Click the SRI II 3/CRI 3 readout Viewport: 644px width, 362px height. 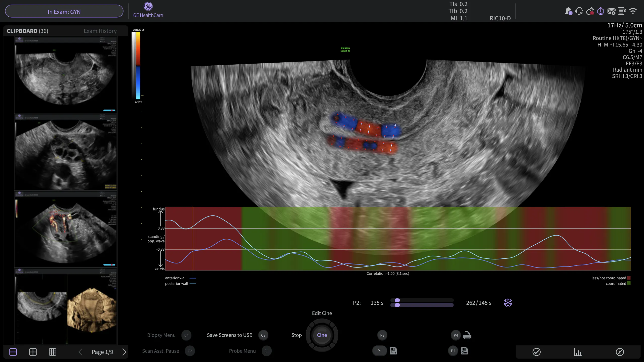pos(627,76)
